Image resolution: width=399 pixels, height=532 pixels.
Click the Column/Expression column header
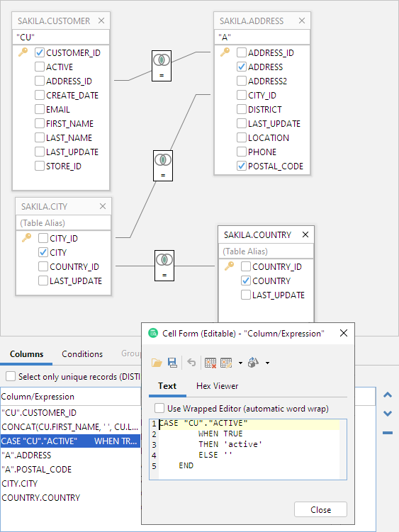click(70, 397)
